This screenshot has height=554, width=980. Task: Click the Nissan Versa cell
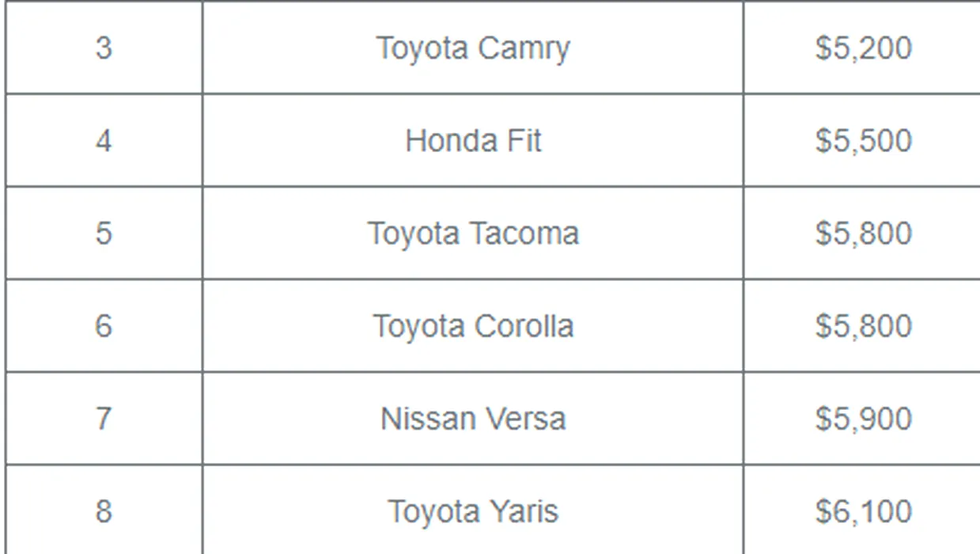473,418
